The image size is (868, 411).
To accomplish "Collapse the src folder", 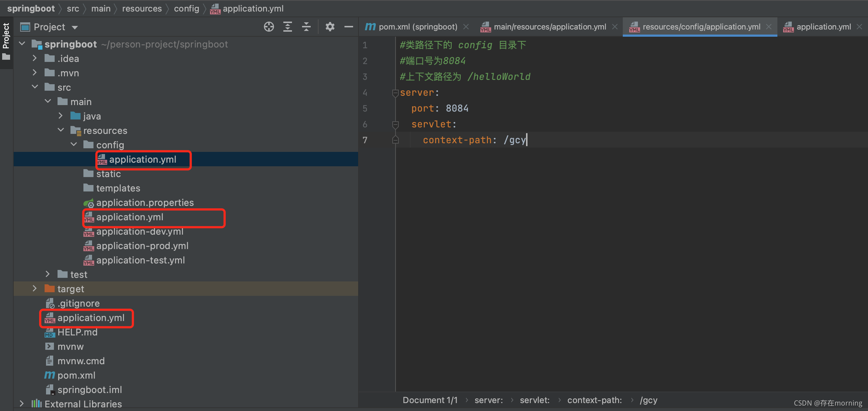I will (35, 87).
